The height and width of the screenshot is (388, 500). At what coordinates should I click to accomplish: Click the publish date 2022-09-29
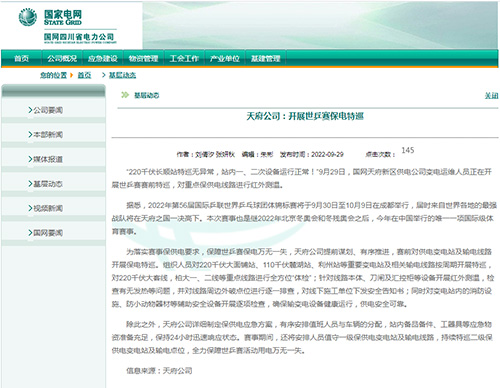327,154
